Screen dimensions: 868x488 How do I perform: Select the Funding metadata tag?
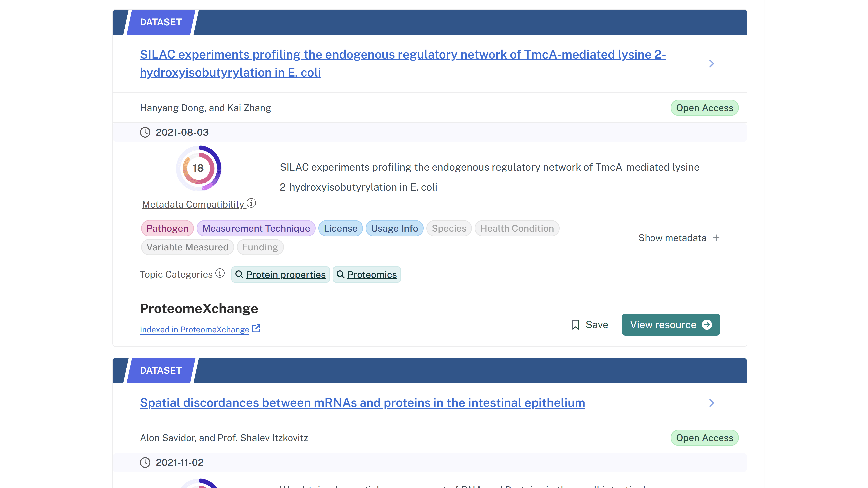[x=260, y=247]
